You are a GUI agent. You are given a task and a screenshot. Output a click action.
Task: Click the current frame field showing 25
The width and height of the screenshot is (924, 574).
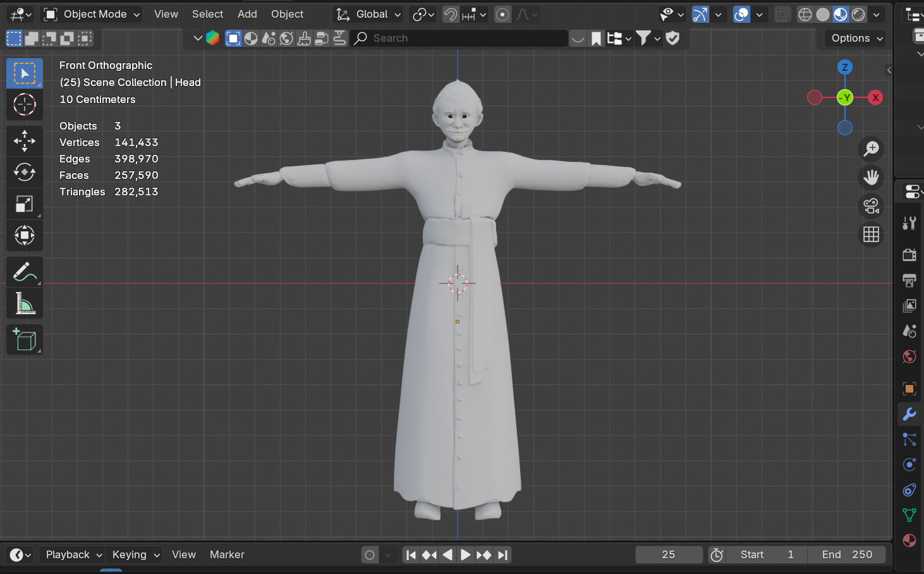[x=668, y=554]
